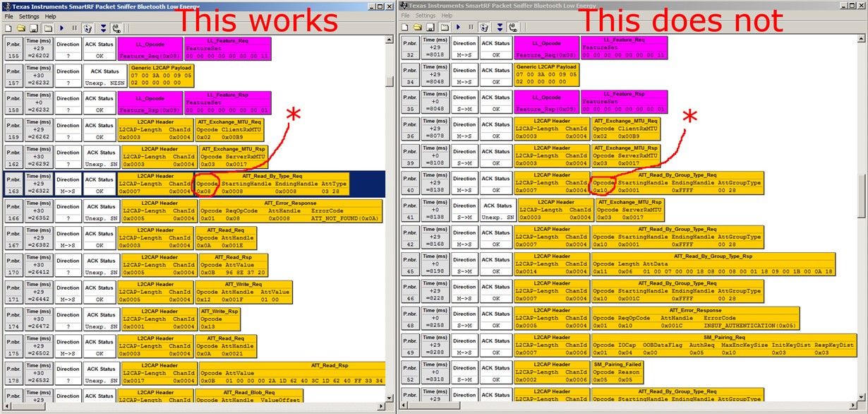Click double down-arrow auto-scroll icon in left window

(103, 28)
